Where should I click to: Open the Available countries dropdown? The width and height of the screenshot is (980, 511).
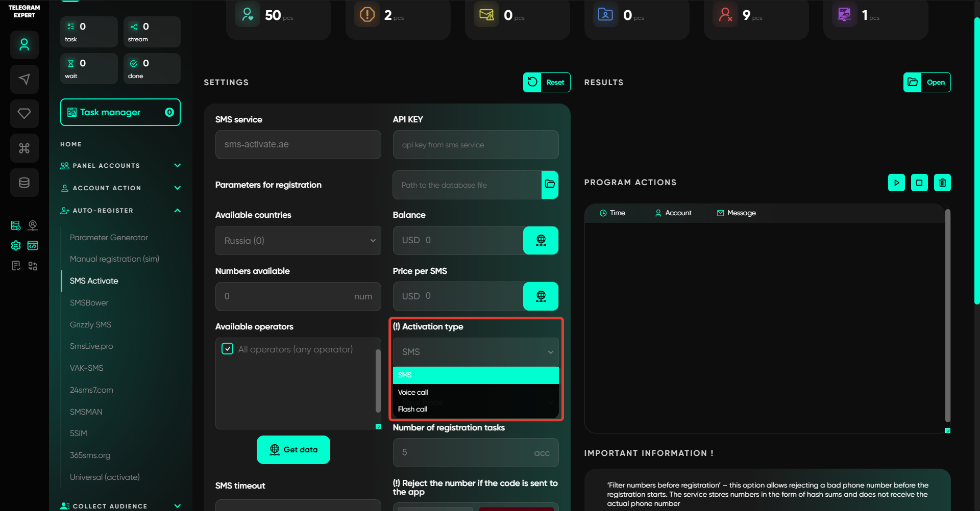tap(298, 241)
